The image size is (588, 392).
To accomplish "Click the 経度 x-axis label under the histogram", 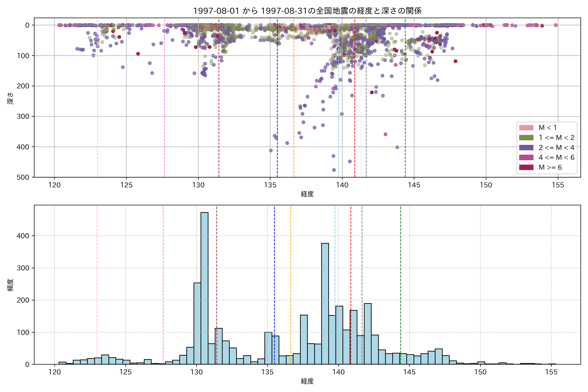I will click(307, 381).
